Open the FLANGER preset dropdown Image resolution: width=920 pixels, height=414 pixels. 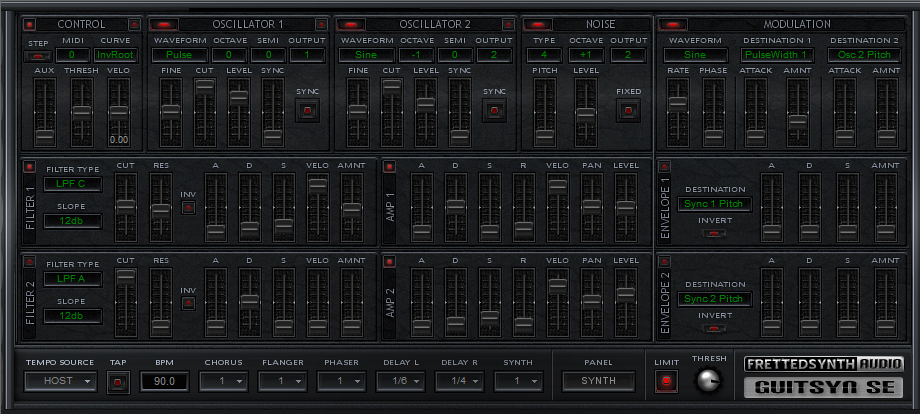(x=282, y=381)
